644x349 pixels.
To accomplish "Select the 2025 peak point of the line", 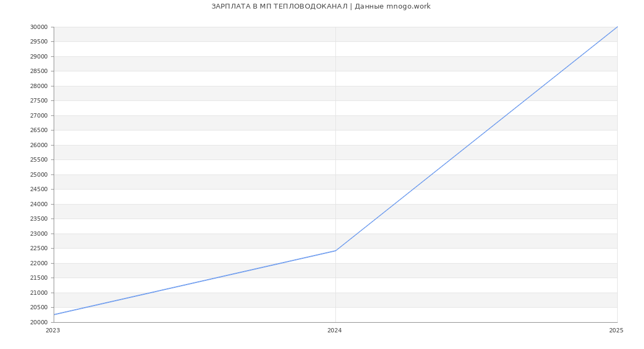I will 617,27.
